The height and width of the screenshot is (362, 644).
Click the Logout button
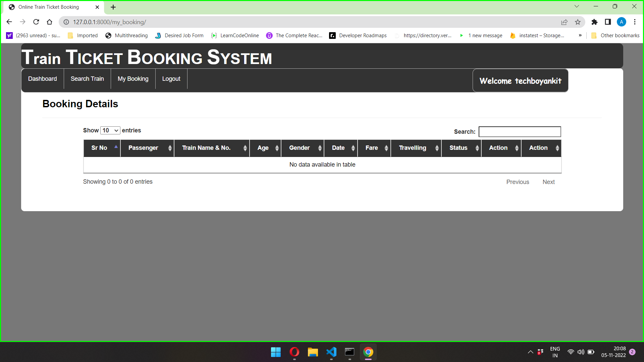(171, 79)
